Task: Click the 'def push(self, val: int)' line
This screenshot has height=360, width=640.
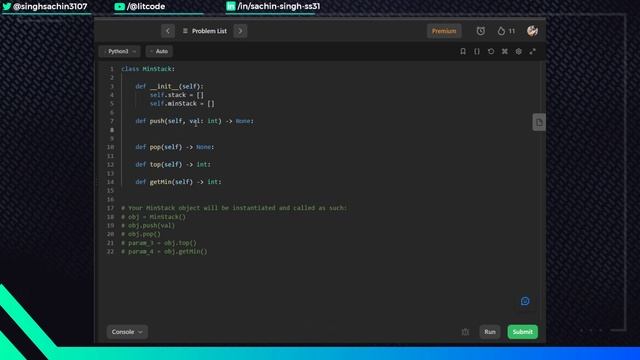Action: 194,121
